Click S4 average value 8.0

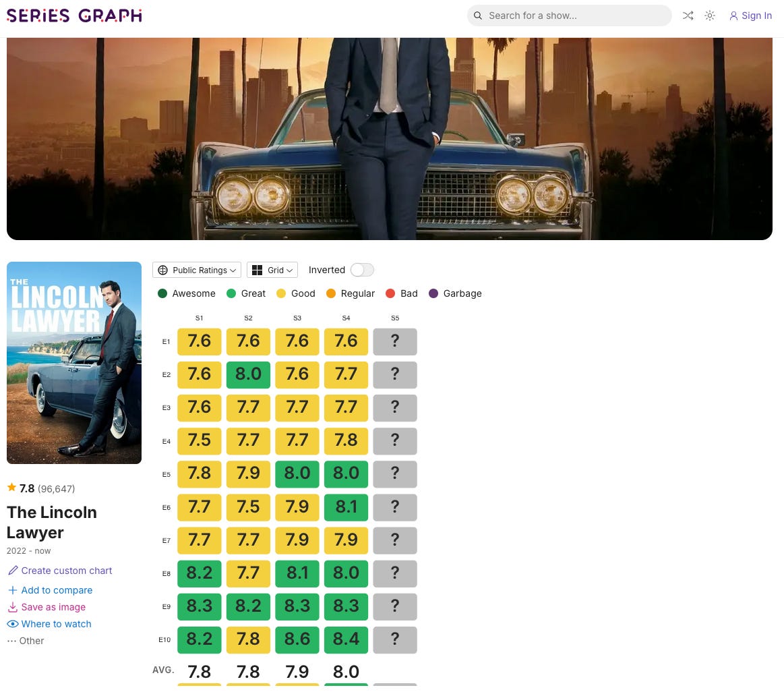[346, 672]
